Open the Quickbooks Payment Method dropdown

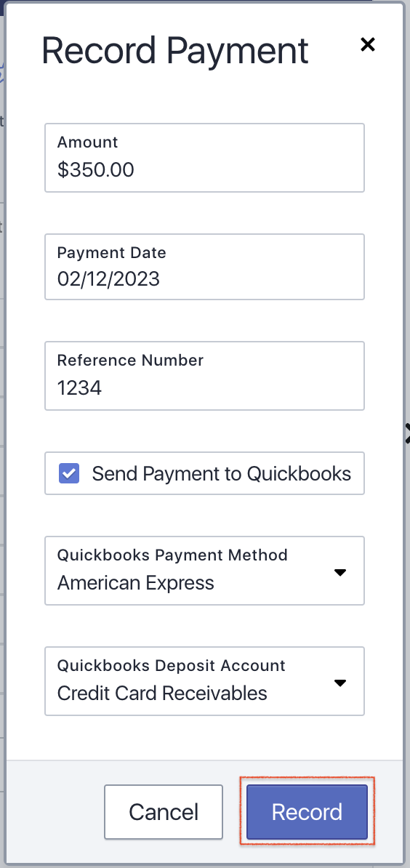(x=204, y=571)
